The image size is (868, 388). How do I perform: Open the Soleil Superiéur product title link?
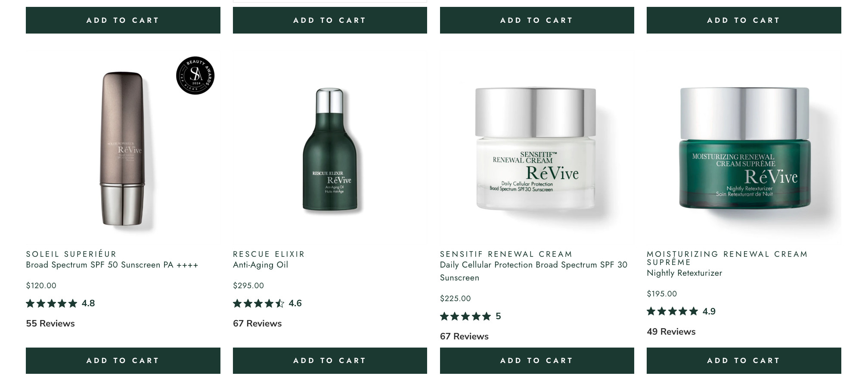(x=71, y=254)
